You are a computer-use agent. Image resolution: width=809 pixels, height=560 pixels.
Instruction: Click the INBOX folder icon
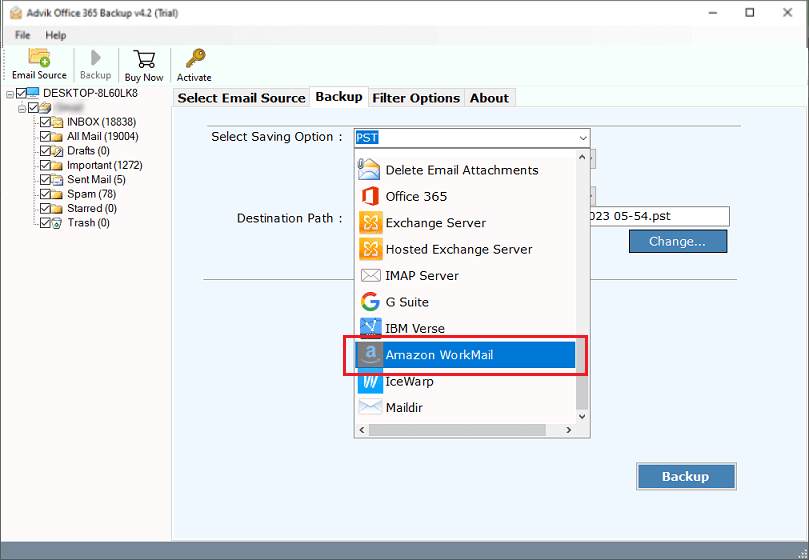click(x=57, y=122)
